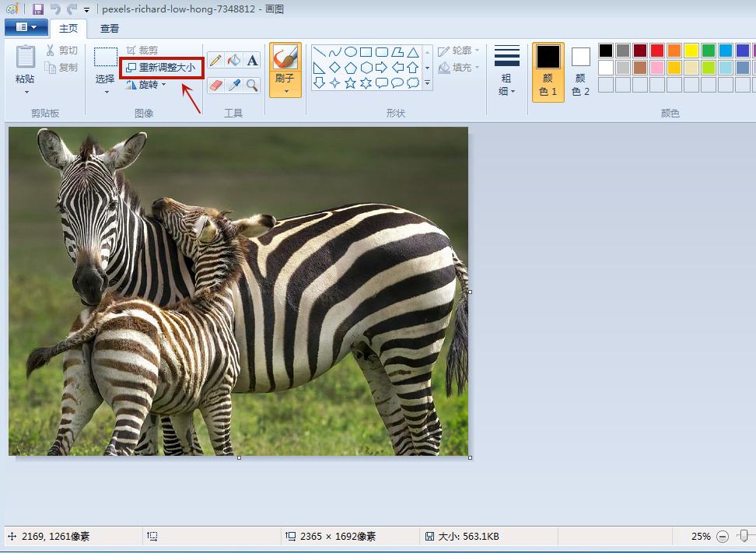Click Resize (重新调整大小) button
This screenshot has width=756, height=553.
tap(162, 68)
